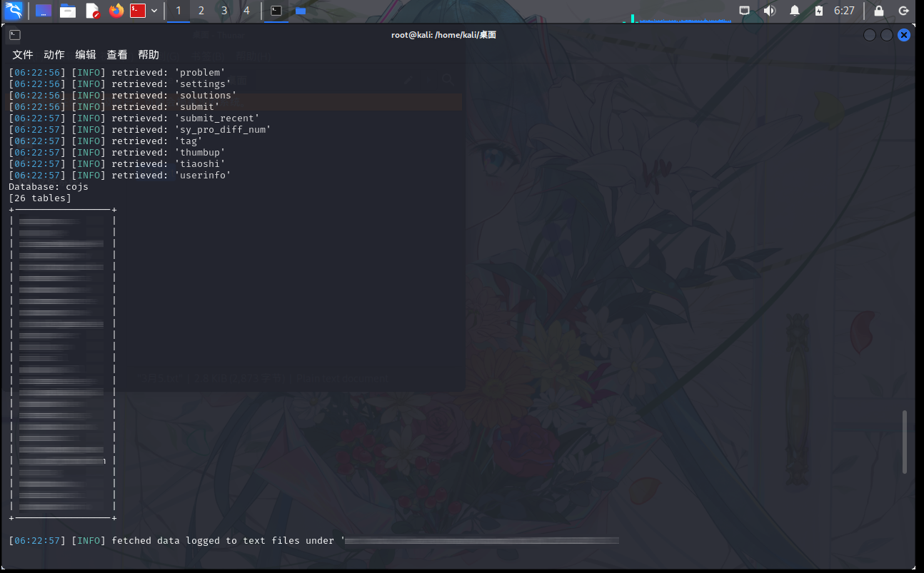Click the 'fetched data logged' message line
Screen dimensions: 924x573
point(314,540)
